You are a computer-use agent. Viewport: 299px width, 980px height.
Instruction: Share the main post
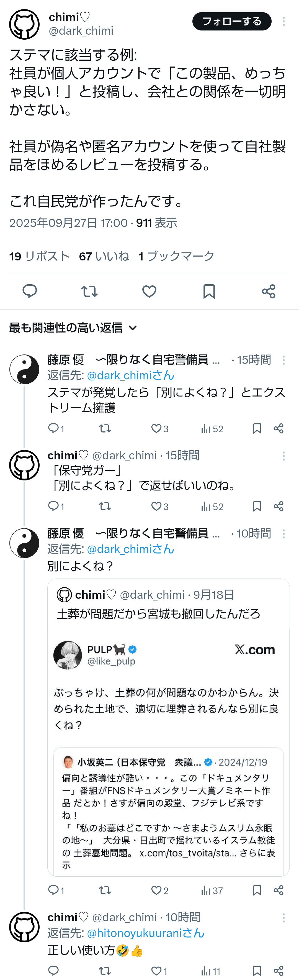(x=269, y=291)
